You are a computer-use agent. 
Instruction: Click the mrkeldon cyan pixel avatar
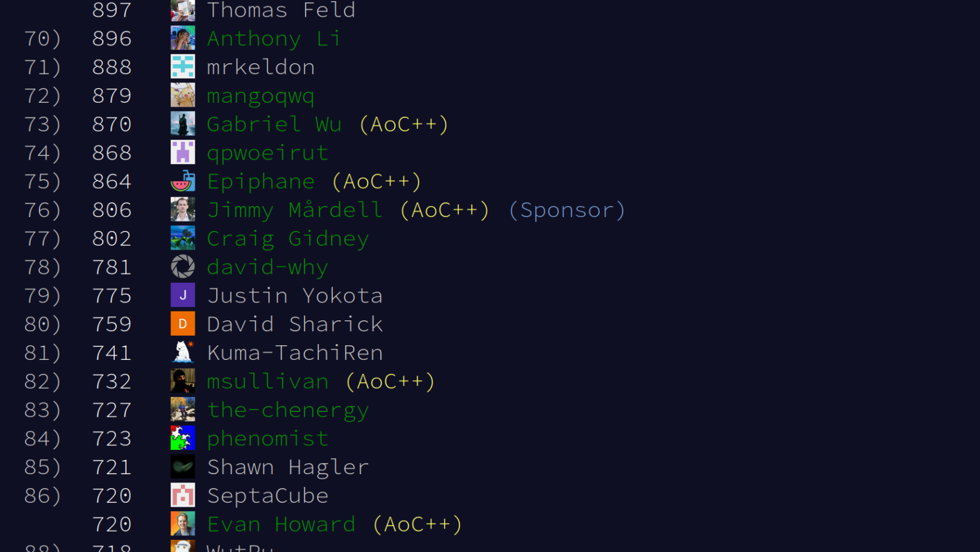pos(182,67)
